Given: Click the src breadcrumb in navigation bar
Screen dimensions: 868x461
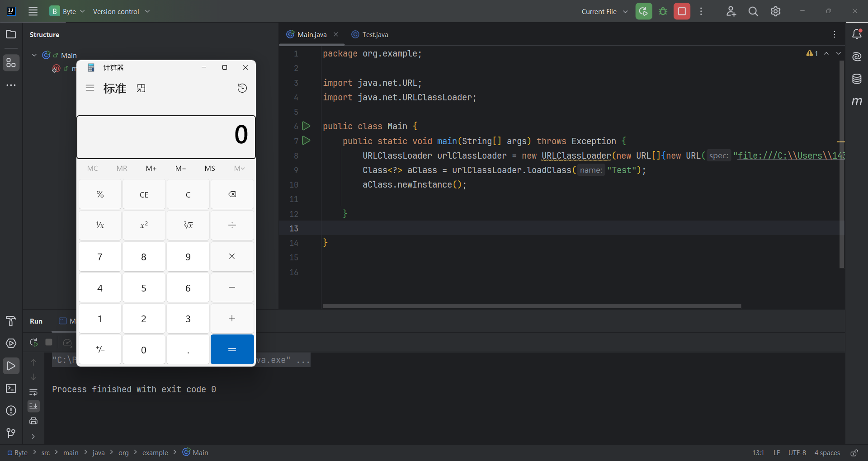Looking at the screenshot, I should pyautogui.click(x=46, y=453).
